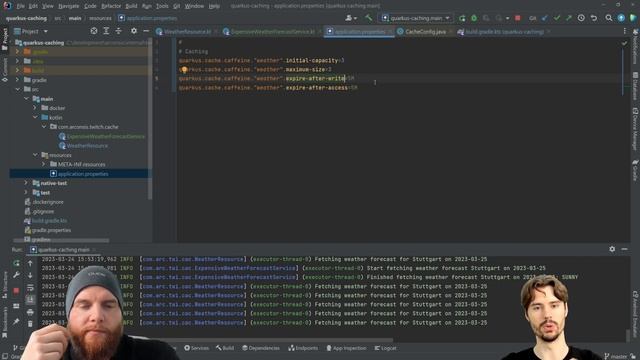The image size is (640, 360).
Task: Open Run panel settings gear
Action: [x=612, y=249]
